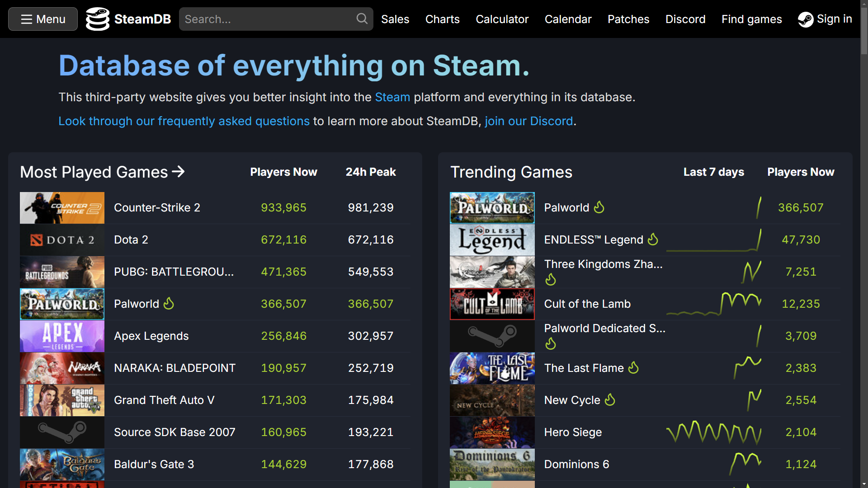Click the Counter-Strike 2 thumbnail
The image size is (868, 488).
(x=62, y=208)
